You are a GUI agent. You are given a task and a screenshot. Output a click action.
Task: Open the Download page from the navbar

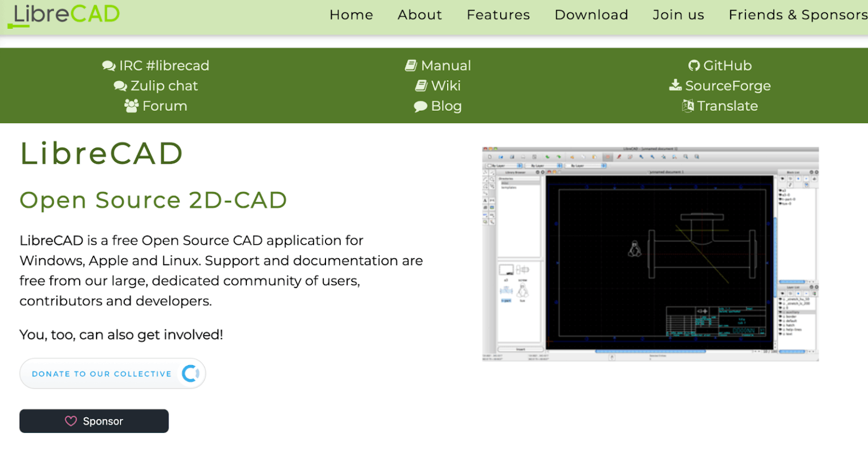point(591,15)
